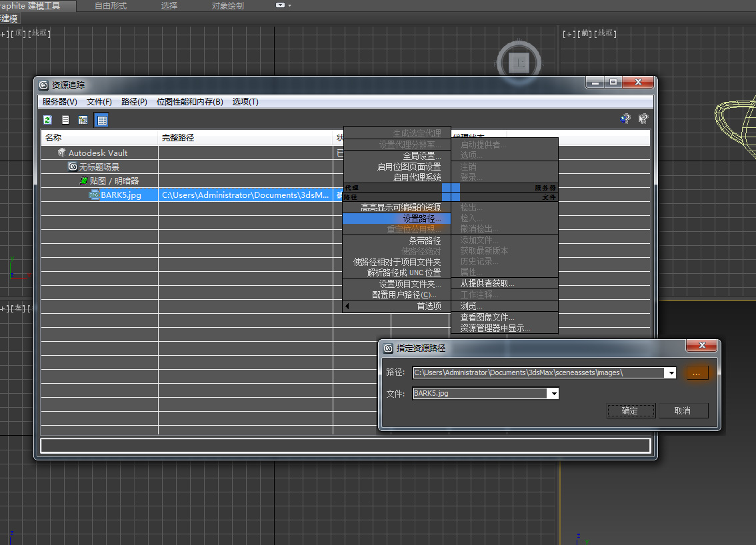Click the status log icon in toolbar
This screenshot has height=545, width=756.
pos(65,120)
